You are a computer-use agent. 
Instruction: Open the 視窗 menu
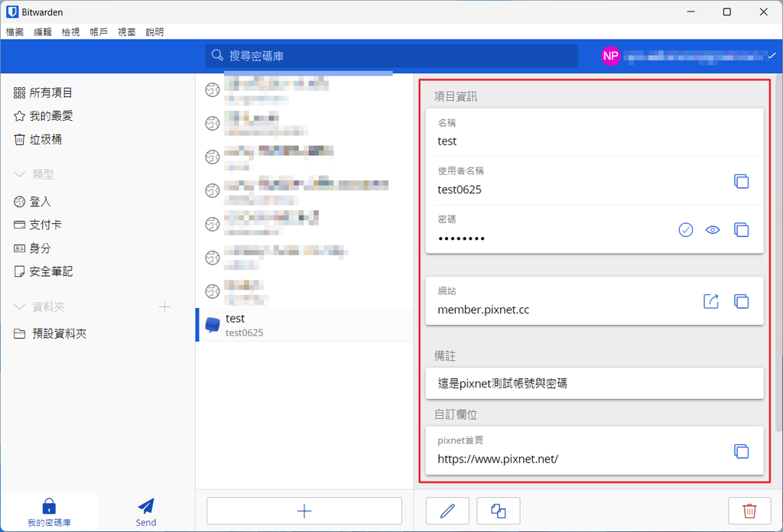tap(126, 32)
